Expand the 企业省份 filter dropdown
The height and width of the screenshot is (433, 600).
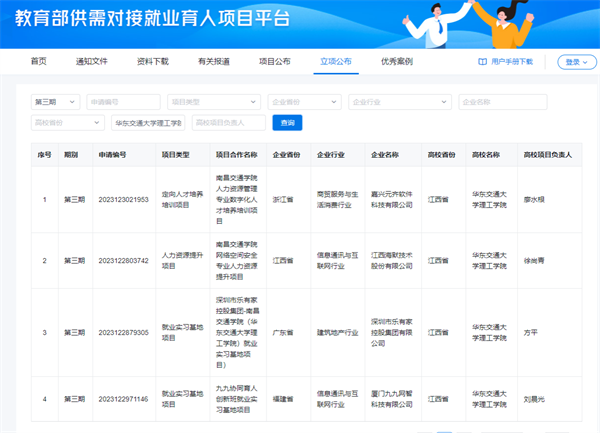pyautogui.click(x=304, y=102)
